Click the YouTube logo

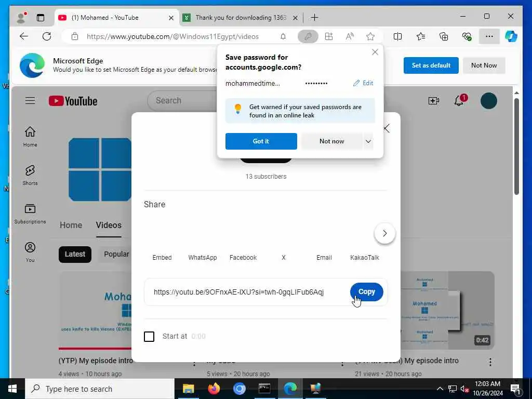tap(73, 101)
